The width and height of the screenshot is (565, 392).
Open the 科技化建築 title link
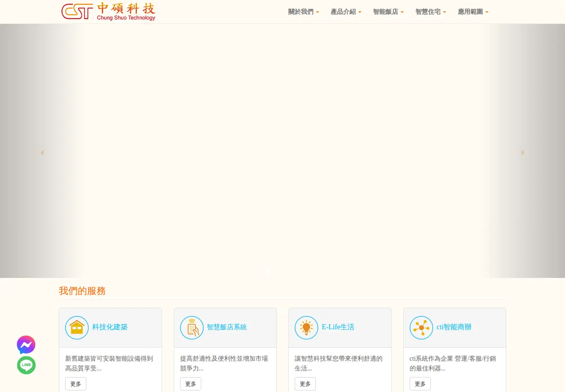[110, 327]
